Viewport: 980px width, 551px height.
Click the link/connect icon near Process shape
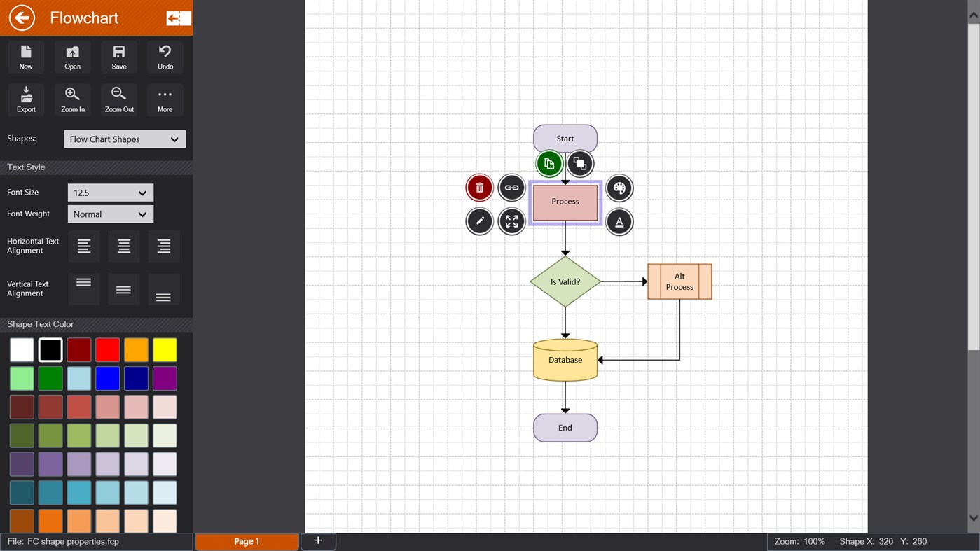pos(511,187)
